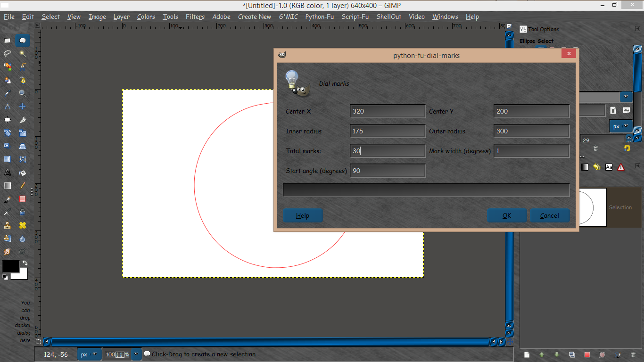Swap foreground and background colors
The height and width of the screenshot is (362, 644).
(x=25, y=263)
